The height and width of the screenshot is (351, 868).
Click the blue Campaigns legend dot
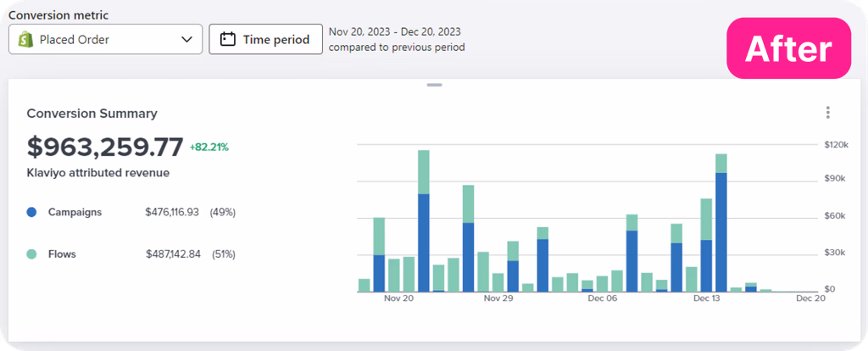pyautogui.click(x=31, y=212)
